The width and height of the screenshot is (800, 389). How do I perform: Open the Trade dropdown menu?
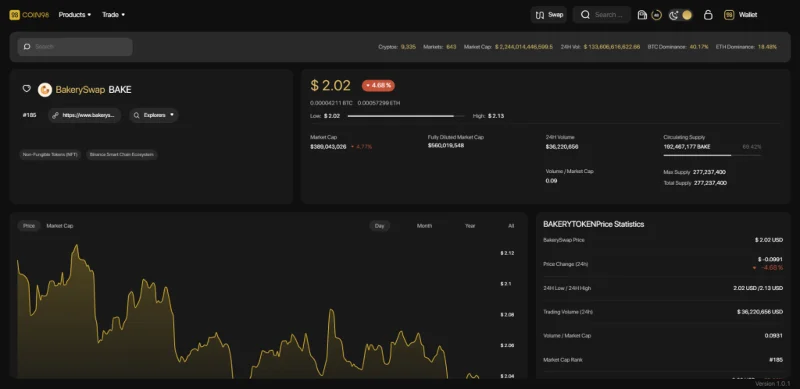(x=113, y=15)
